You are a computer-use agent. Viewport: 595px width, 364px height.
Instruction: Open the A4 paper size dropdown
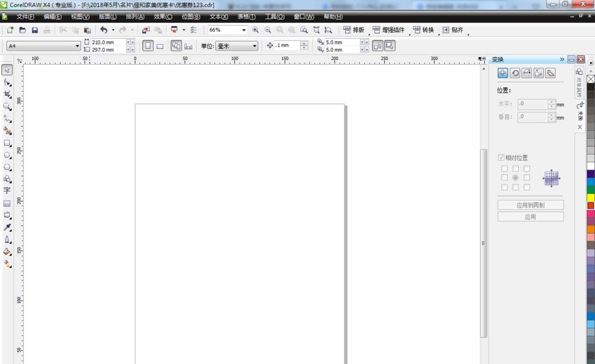tap(77, 46)
